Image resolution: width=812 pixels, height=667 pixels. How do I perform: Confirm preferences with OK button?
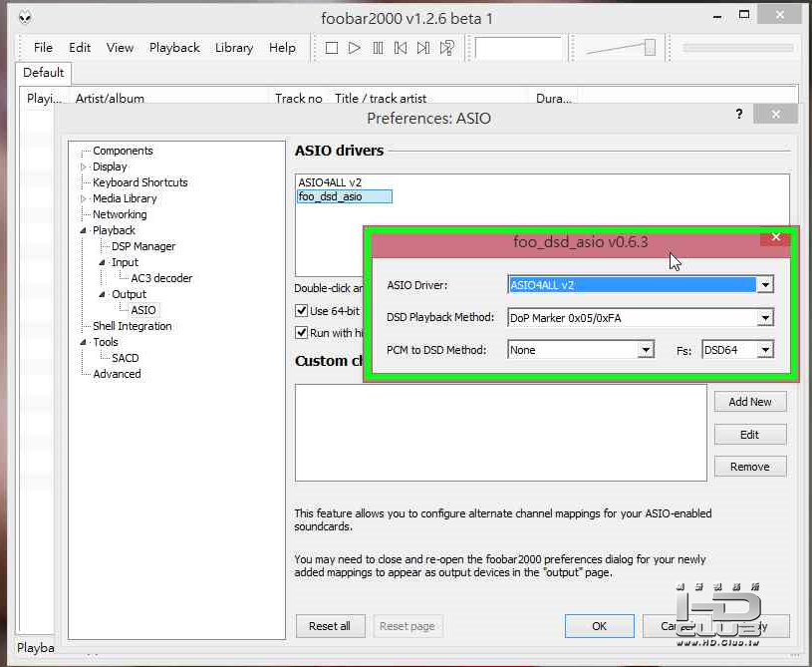[x=599, y=626]
